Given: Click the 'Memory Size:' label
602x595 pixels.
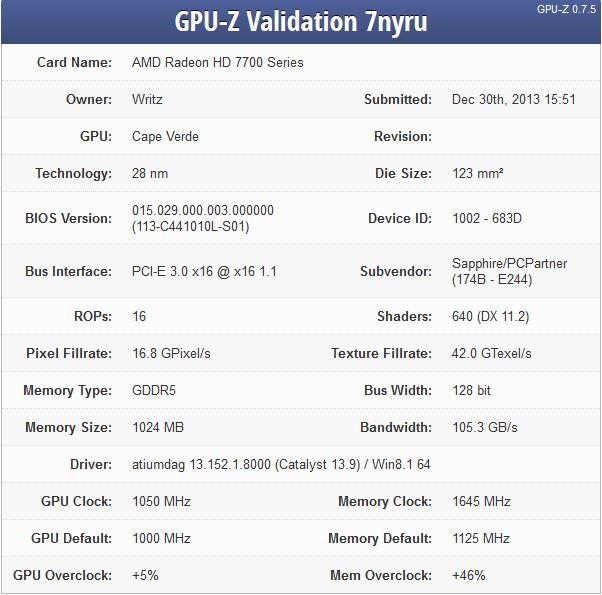Looking at the screenshot, I should (x=69, y=427).
